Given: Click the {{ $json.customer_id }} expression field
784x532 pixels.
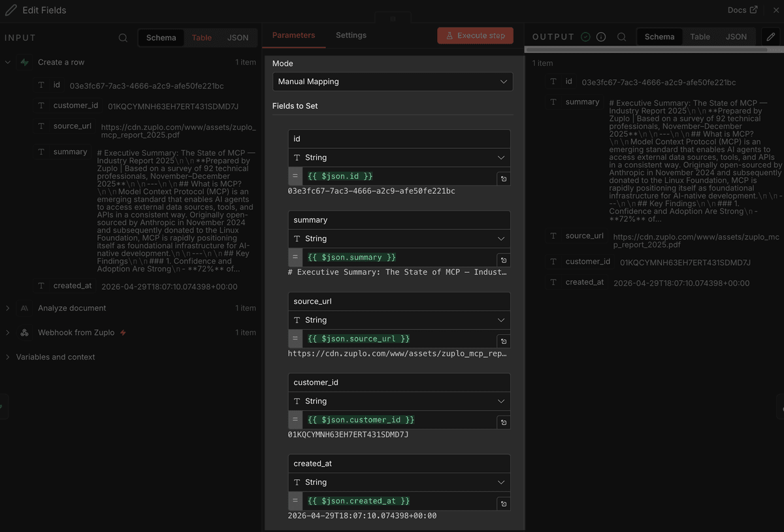Looking at the screenshot, I should click(x=399, y=420).
